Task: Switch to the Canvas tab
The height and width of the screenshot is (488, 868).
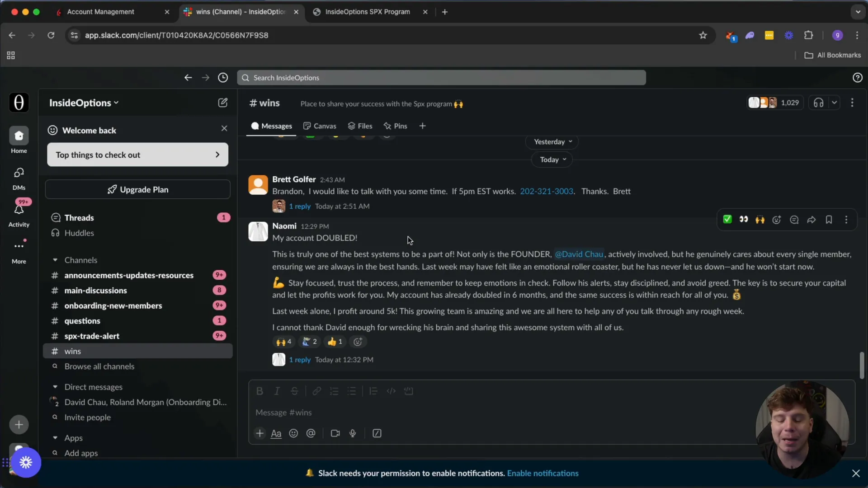Action: click(x=320, y=126)
